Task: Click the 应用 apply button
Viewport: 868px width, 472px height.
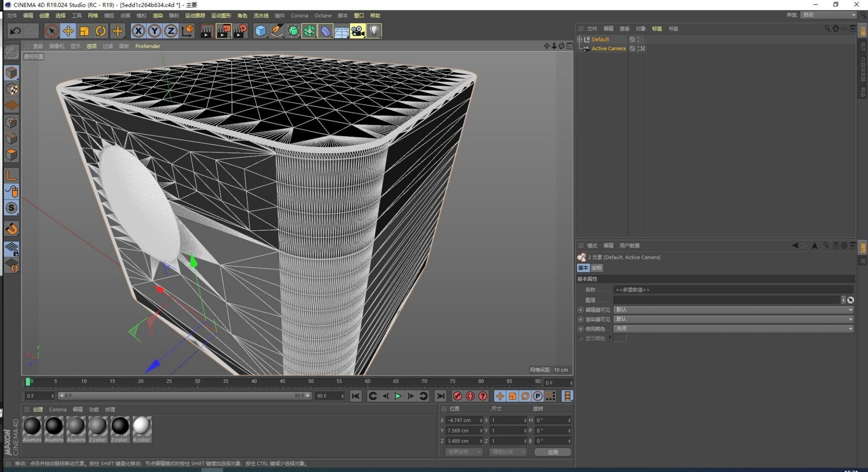Action: point(553,452)
